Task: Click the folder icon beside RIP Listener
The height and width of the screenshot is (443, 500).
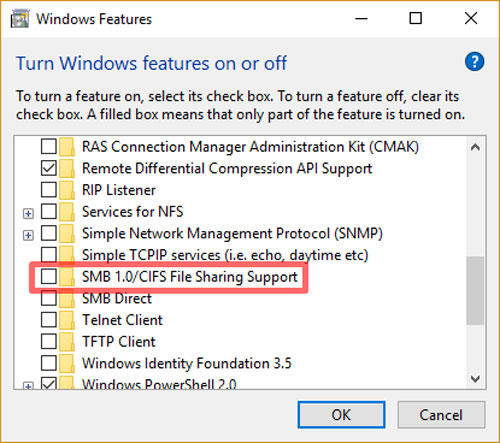Action: 67,190
